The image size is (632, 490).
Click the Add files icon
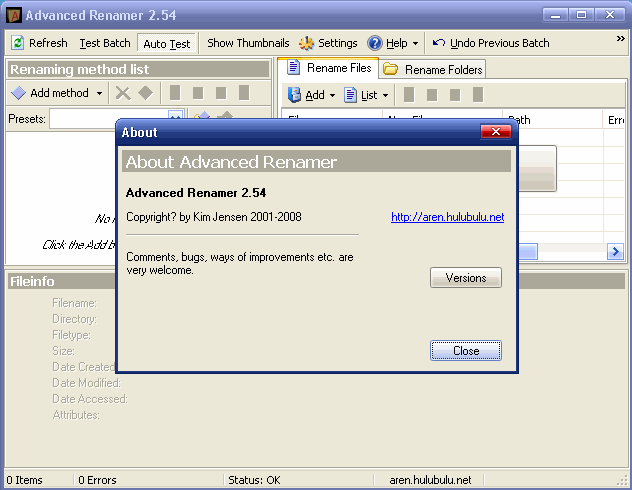click(x=295, y=95)
